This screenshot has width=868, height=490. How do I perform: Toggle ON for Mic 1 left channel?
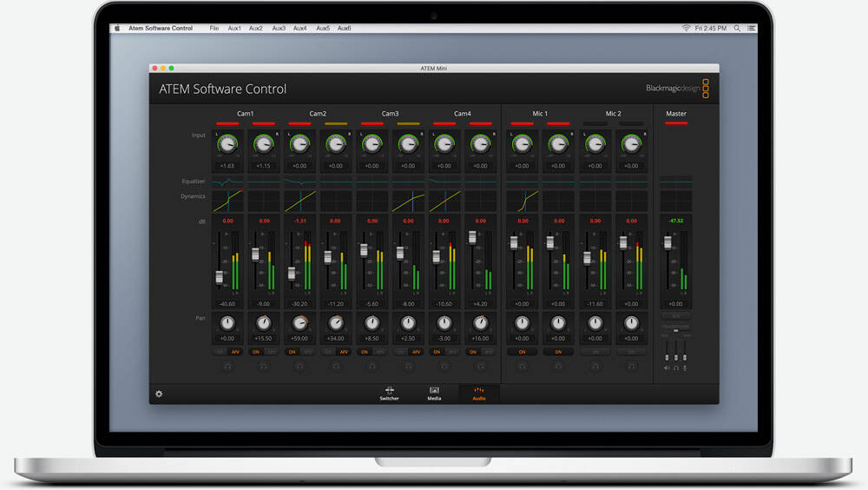pyautogui.click(x=522, y=352)
